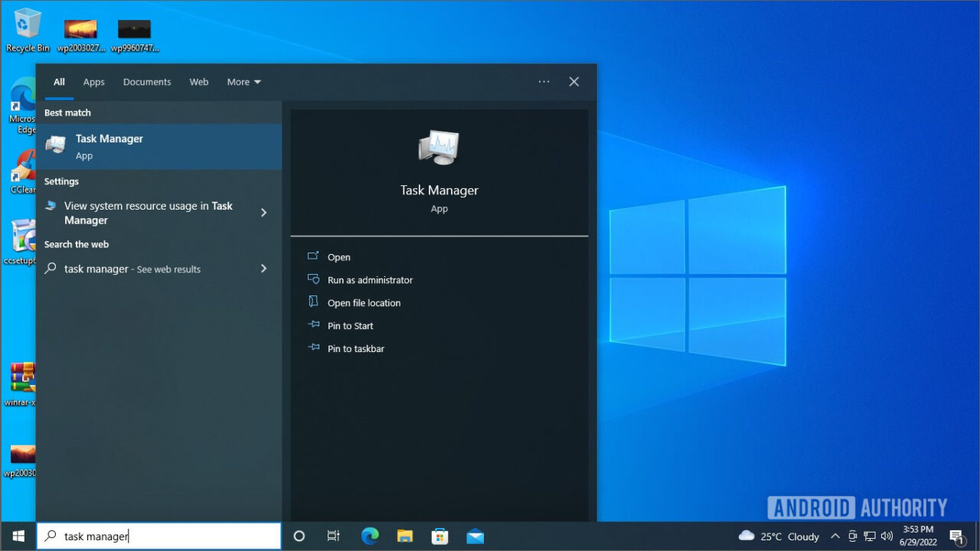Open the Microsoft Store taskbar icon
The width and height of the screenshot is (980, 551).
tap(439, 536)
